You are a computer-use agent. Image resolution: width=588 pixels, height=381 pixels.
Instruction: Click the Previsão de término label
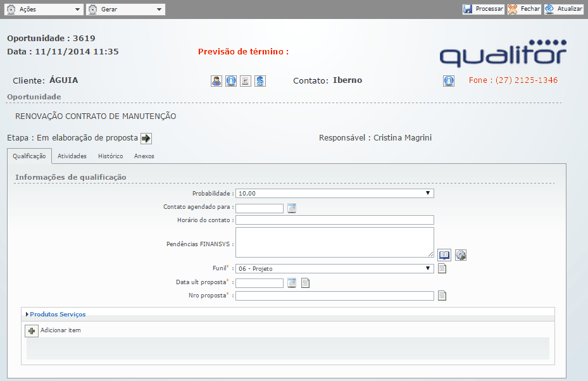click(244, 52)
